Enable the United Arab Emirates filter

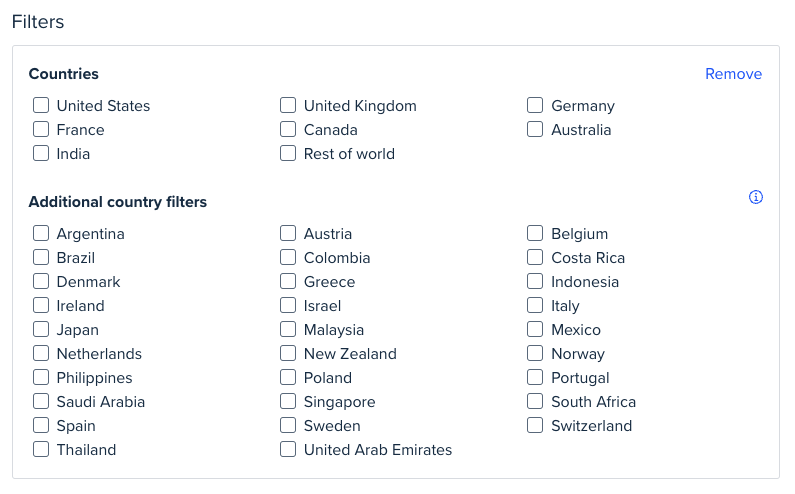pos(288,449)
